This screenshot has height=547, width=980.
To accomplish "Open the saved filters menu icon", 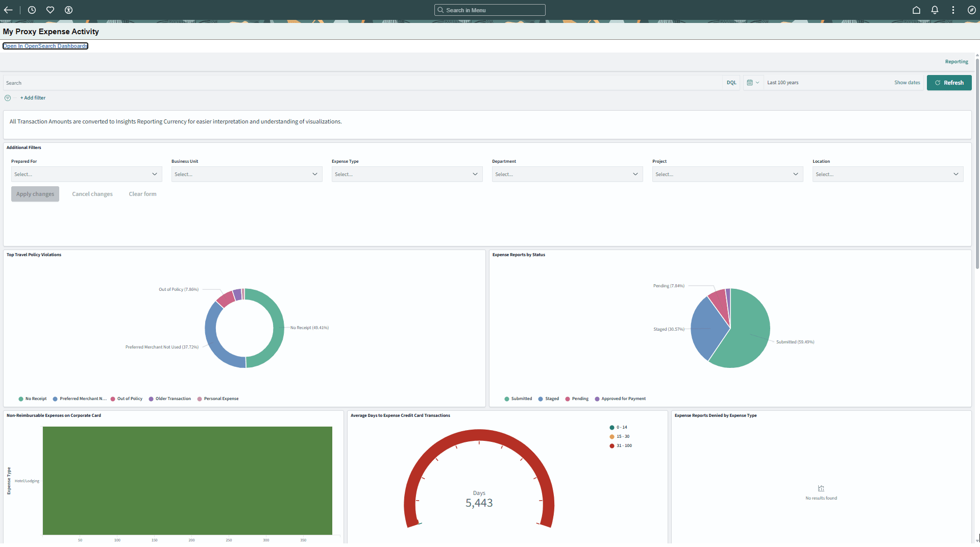I will point(8,98).
